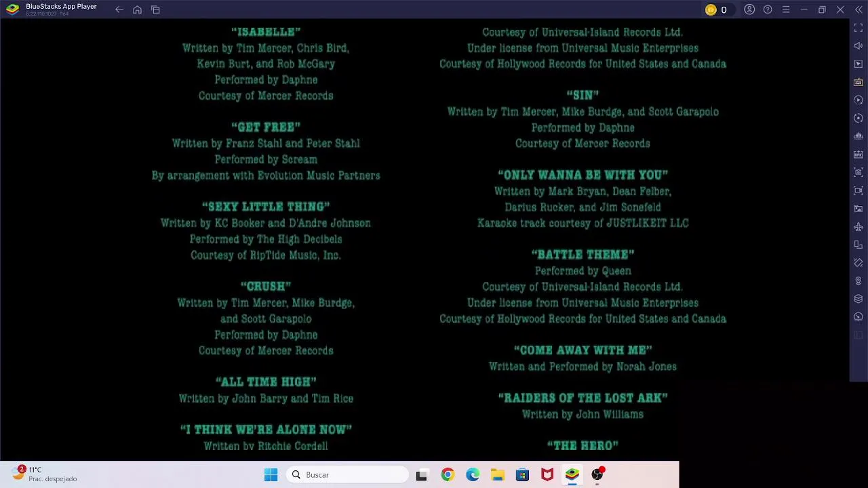Open the Windows Start menu
868x488 pixels.
[271, 474]
